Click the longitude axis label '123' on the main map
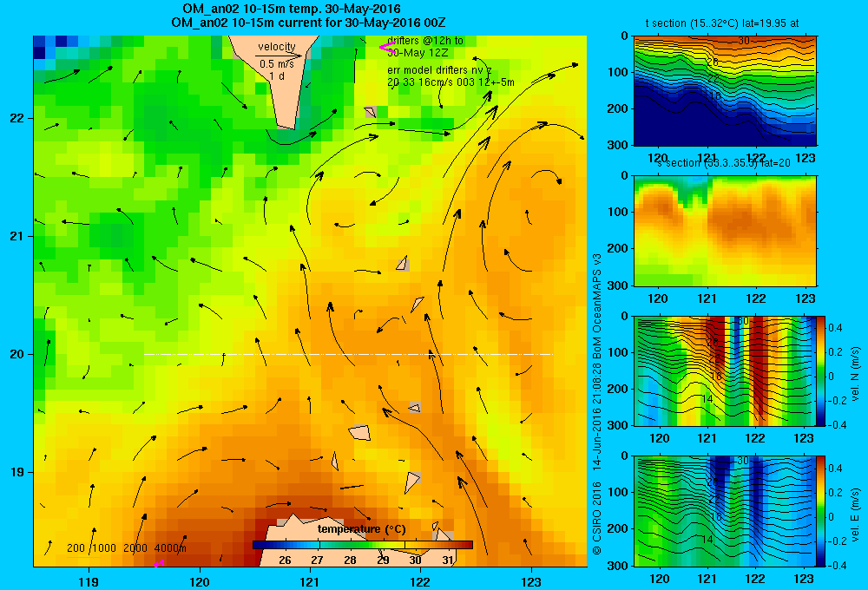 [531, 582]
